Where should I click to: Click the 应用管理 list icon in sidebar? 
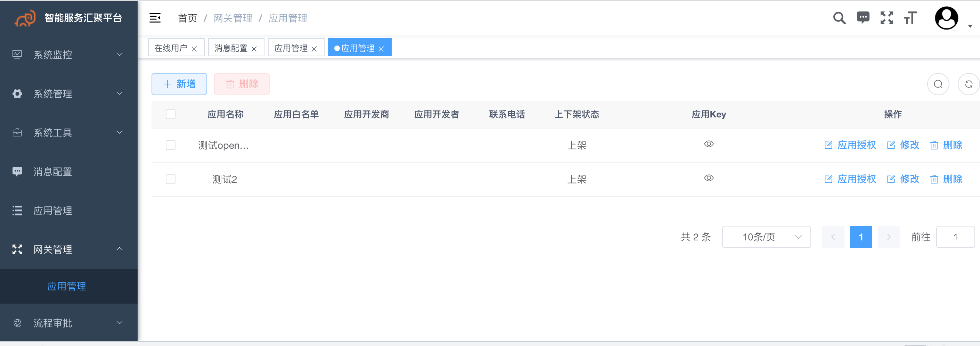[x=17, y=210]
